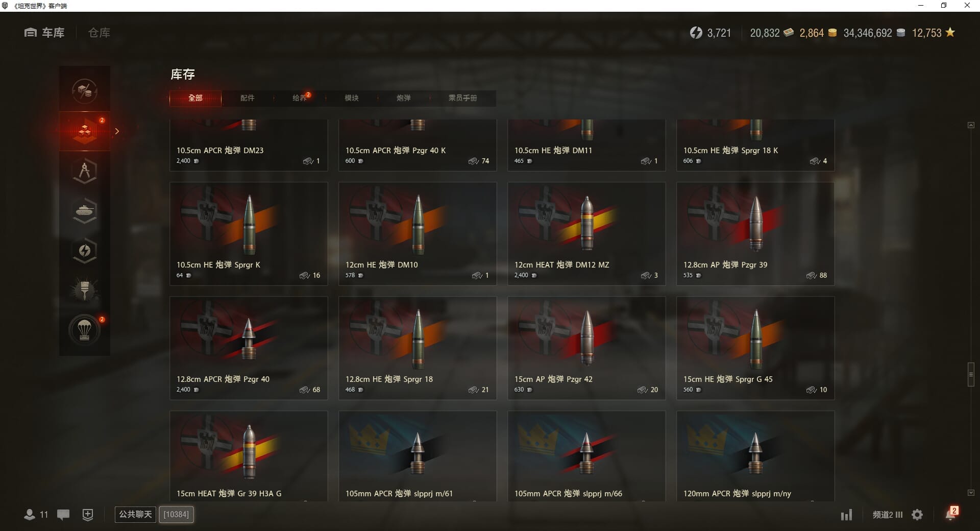Click the scroll up arrow of inventory list
980x531 pixels.
click(971, 125)
